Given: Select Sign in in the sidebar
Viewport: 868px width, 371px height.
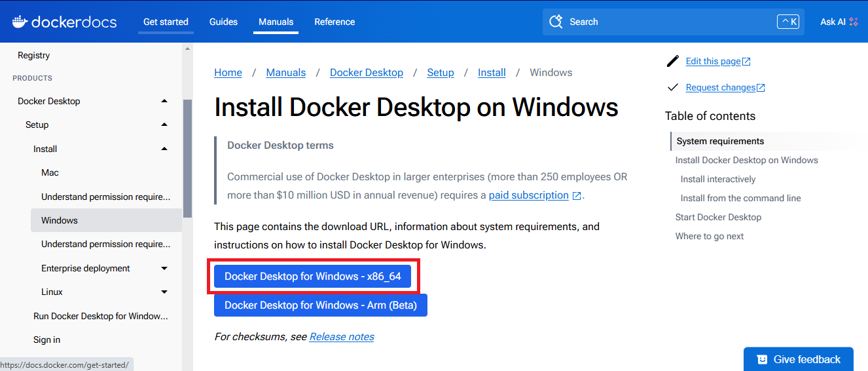Looking at the screenshot, I should (46, 340).
